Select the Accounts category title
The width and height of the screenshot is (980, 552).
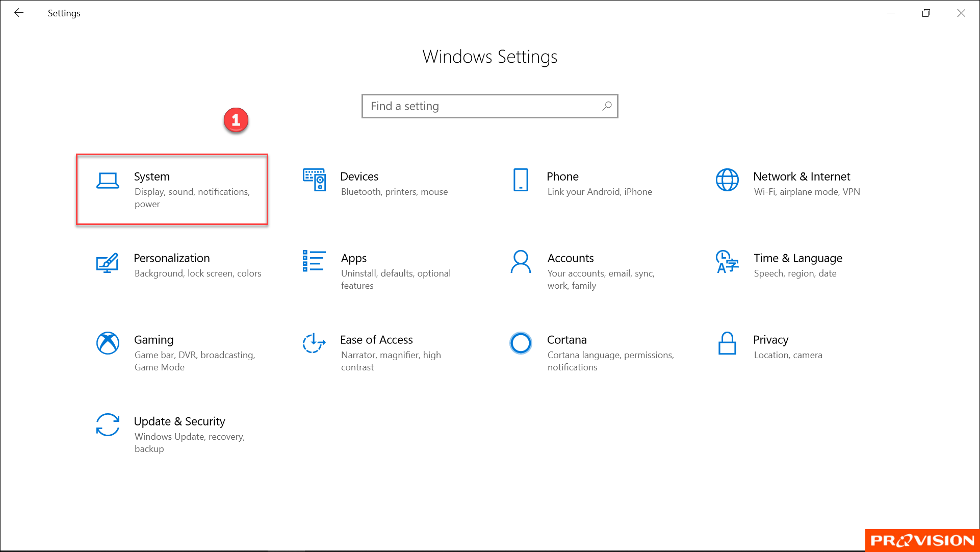click(571, 258)
